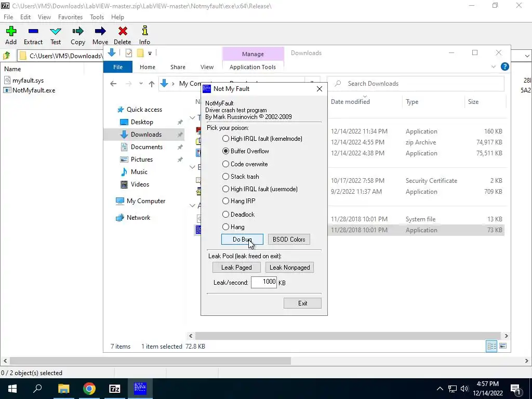Viewport: 532px width, 399px height.
Task: Expand Explorer ribbon chevron
Action: click(x=494, y=67)
